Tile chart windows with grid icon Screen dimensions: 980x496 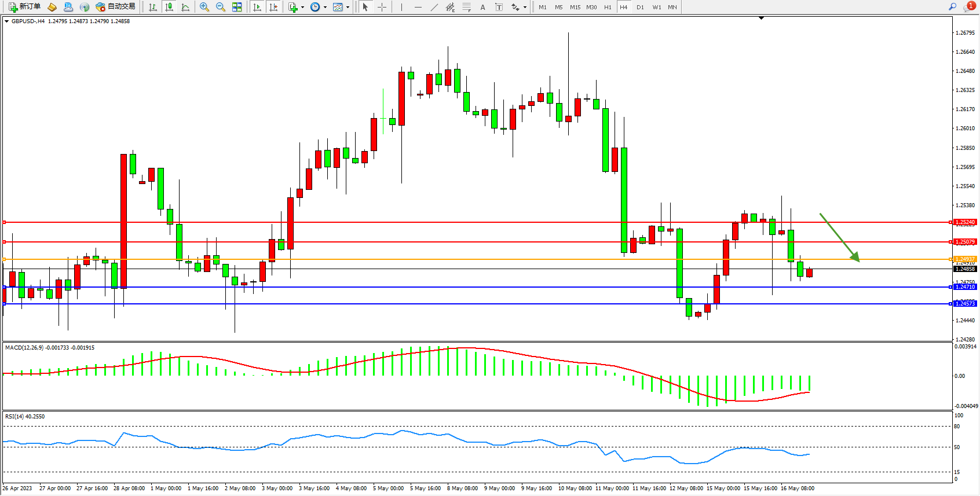(237, 7)
